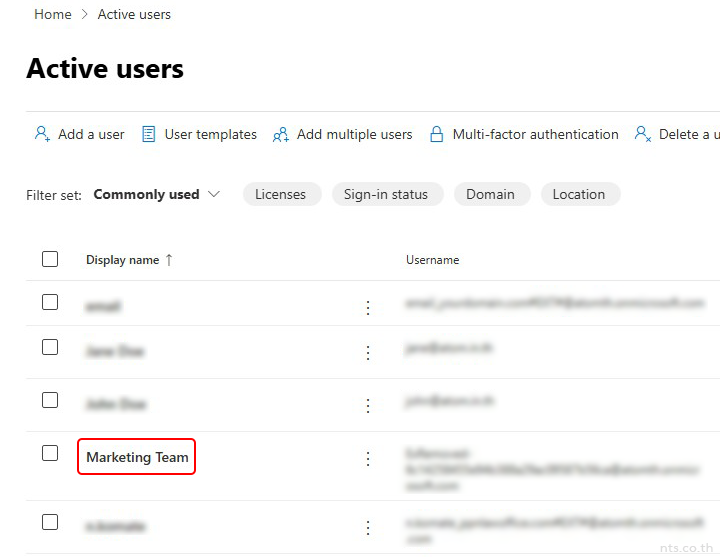Click the User templates document icon
Viewport: 720px width, 558px height.
coord(148,134)
